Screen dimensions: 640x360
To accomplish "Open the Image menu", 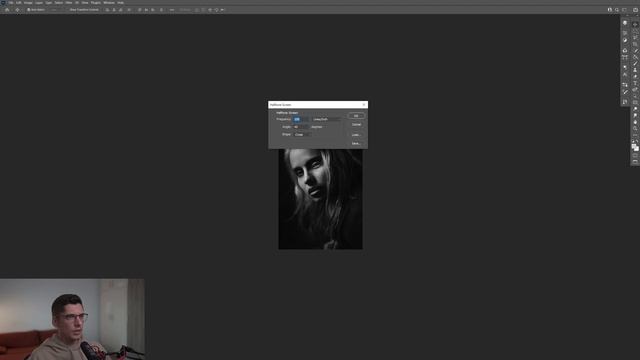I will click(28, 2).
